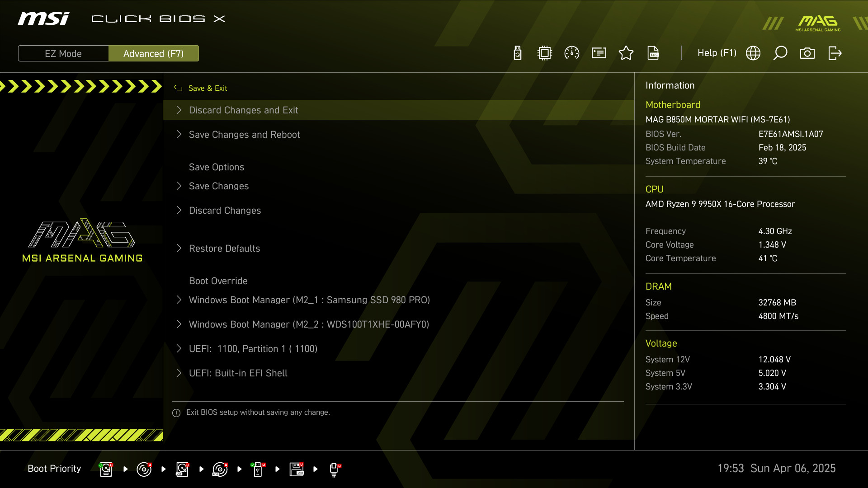868x488 pixels.
Task: Click the 1.348 V core voltage value
Action: 772,245
